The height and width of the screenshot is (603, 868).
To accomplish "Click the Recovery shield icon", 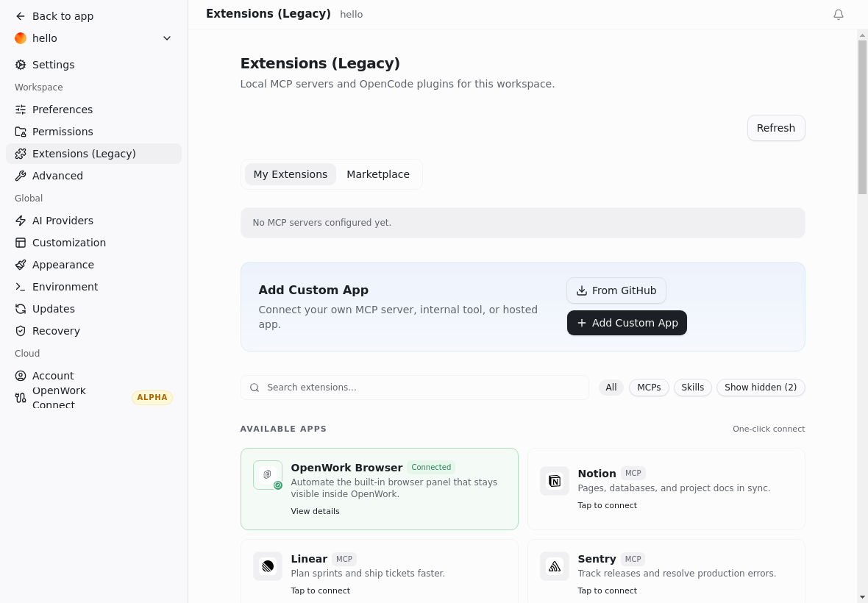I will coord(21,331).
